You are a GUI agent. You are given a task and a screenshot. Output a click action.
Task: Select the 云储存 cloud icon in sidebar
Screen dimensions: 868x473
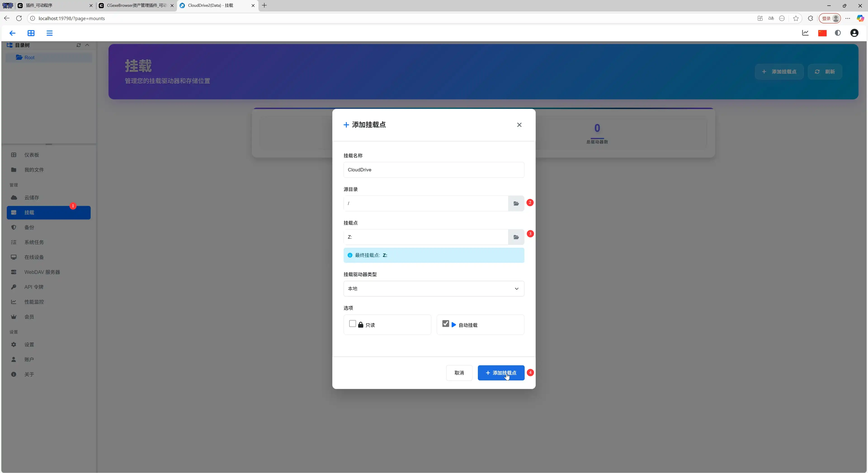14,198
